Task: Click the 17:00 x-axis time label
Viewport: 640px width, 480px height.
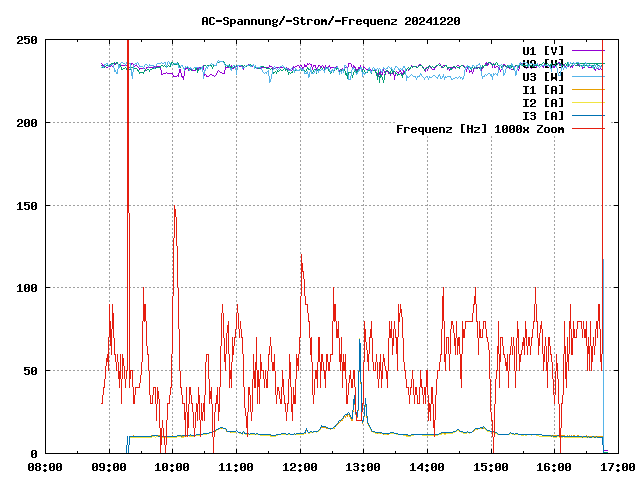Action: 617,466
